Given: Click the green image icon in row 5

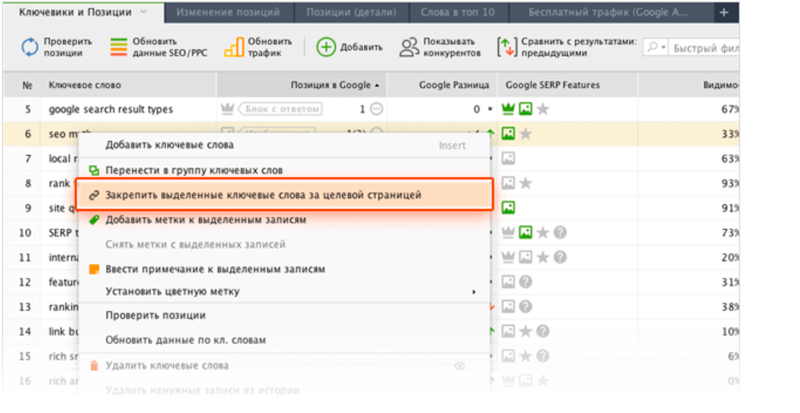Looking at the screenshot, I should tap(526, 109).
